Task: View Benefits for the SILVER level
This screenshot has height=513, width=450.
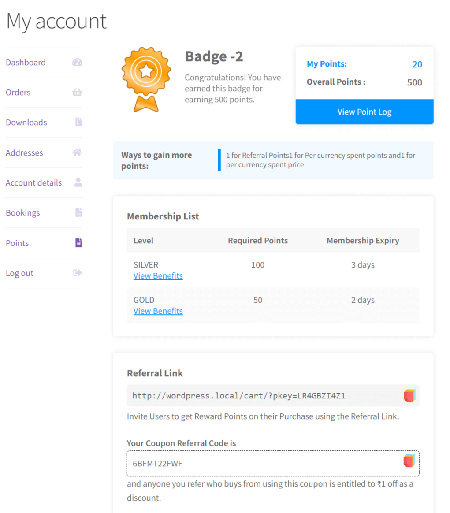Action: (x=158, y=276)
